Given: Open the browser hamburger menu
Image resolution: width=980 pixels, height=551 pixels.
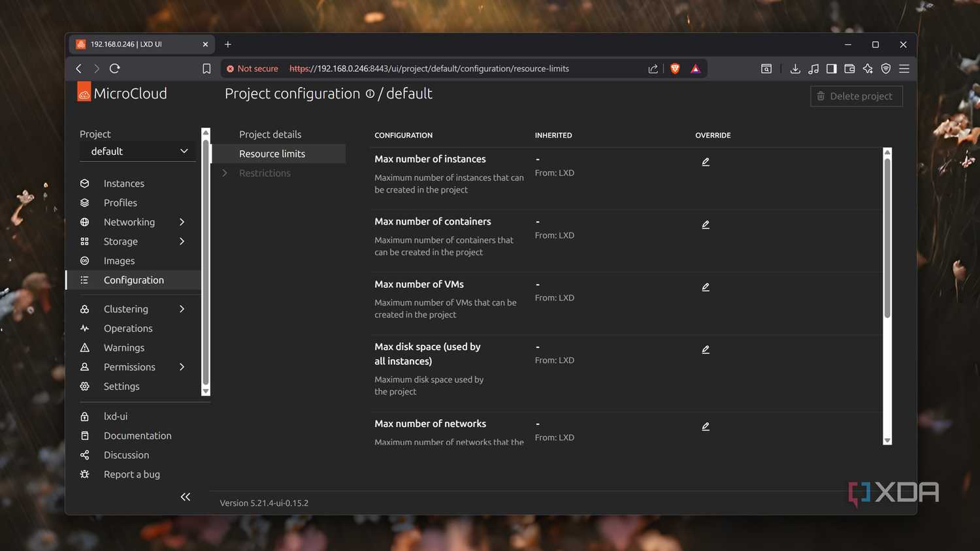Looking at the screenshot, I should tap(904, 69).
